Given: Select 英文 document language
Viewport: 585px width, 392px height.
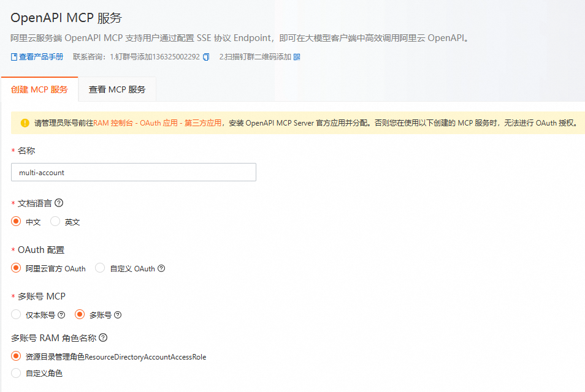Looking at the screenshot, I should (55, 221).
